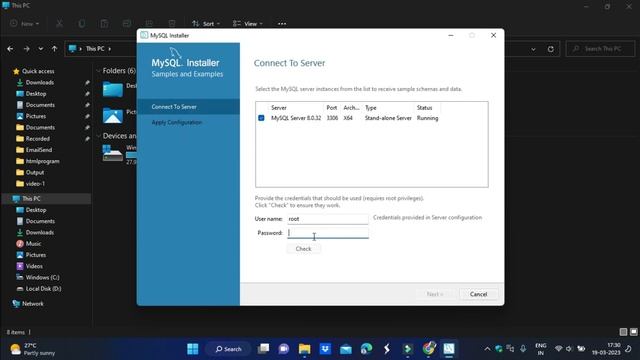Viewport: 640px width, 360px height.
Task: Show hidden system tray icons
Action: (x=487, y=349)
